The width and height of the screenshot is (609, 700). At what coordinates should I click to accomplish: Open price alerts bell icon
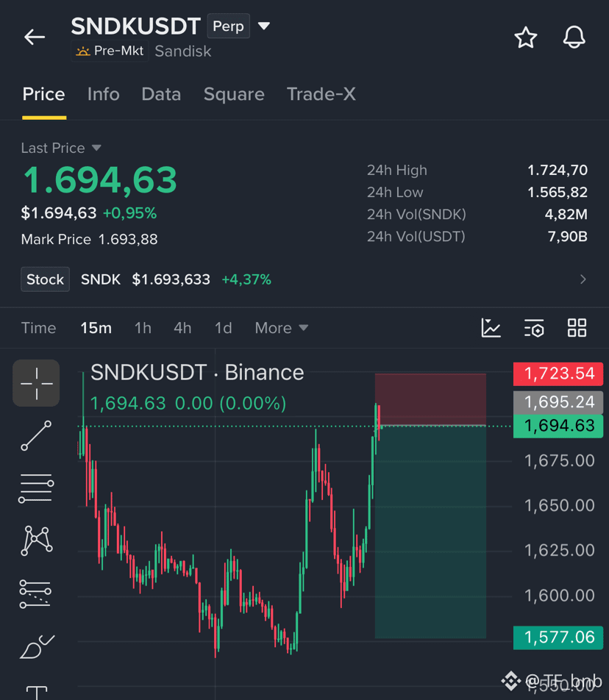(574, 37)
